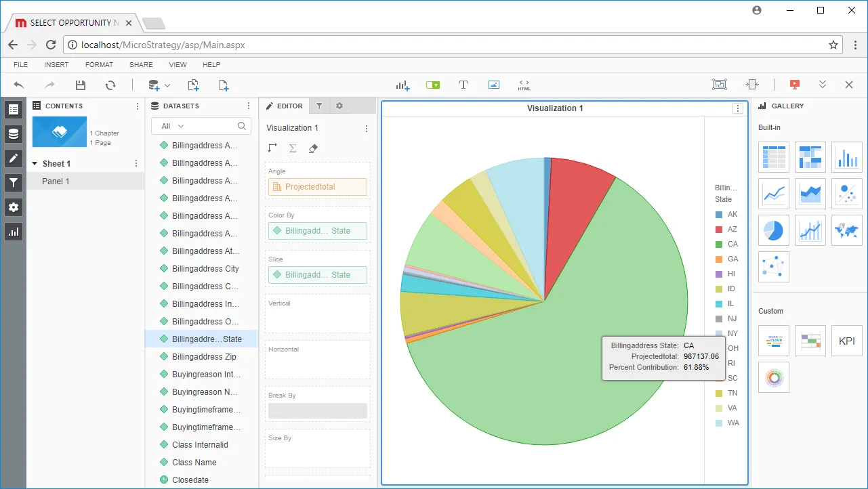Click the Save icon in the toolbar
The height and width of the screenshot is (489, 868).
(x=81, y=85)
